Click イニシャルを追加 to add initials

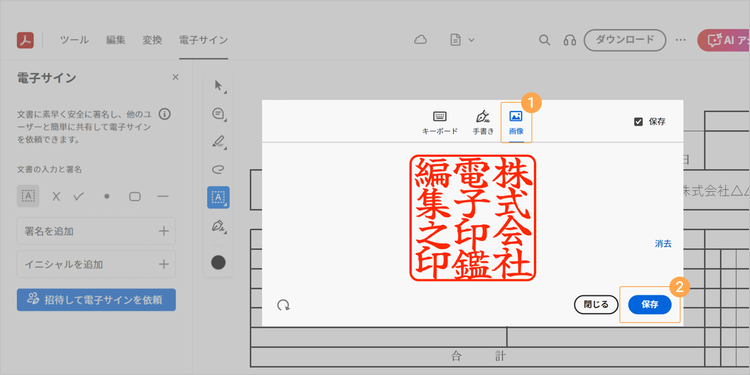pyautogui.click(x=96, y=264)
